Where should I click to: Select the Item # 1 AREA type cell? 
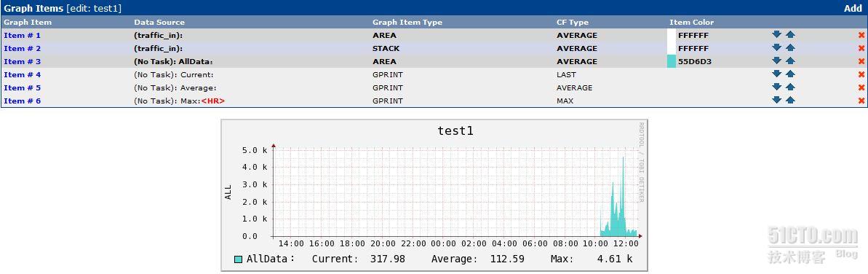point(384,35)
